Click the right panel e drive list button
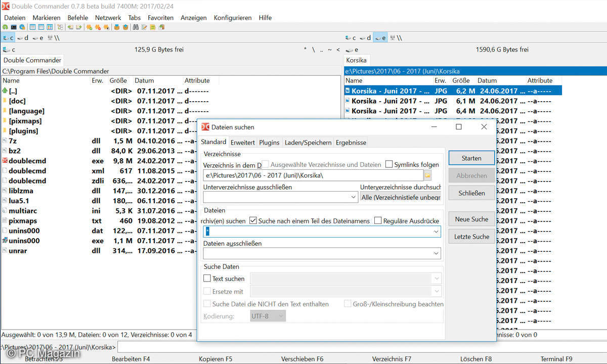 pyautogui.click(x=352, y=50)
